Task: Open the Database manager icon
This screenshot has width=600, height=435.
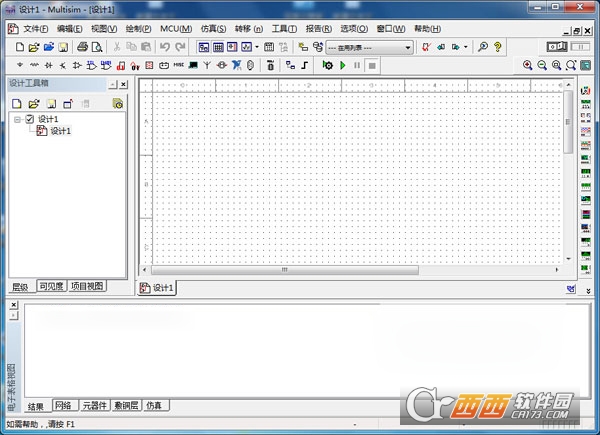Action: pos(318,47)
